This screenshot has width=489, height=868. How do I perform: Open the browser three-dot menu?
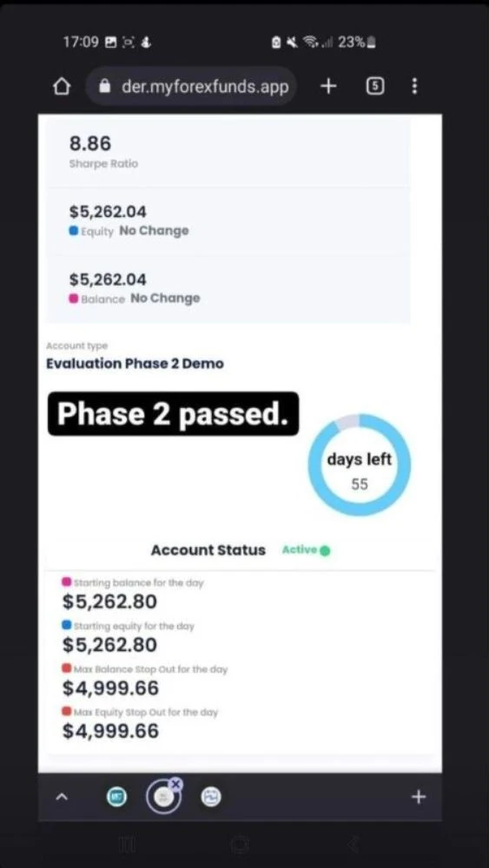tap(414, 86)
